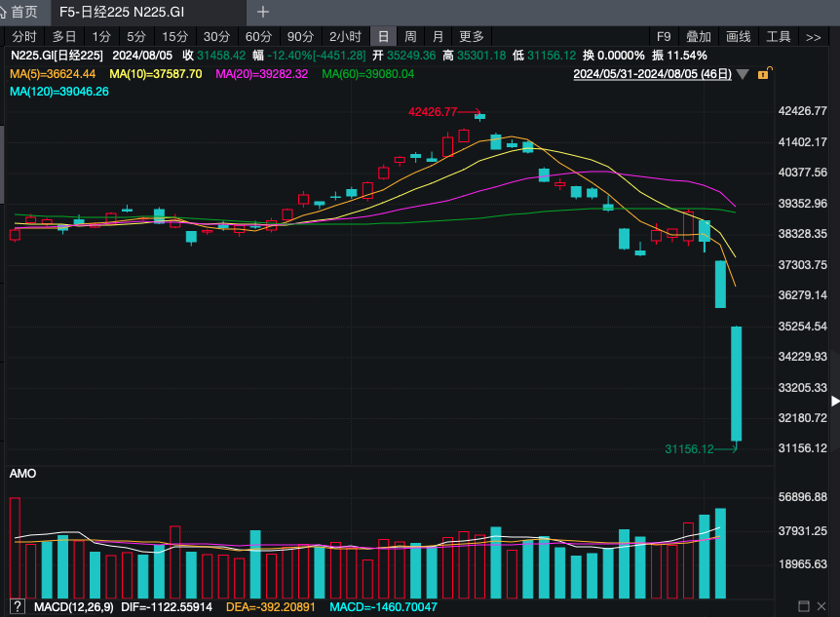Screen dimensions: 840x617
Task: Open the 叠加 overlay option
Action: point(698,37)
